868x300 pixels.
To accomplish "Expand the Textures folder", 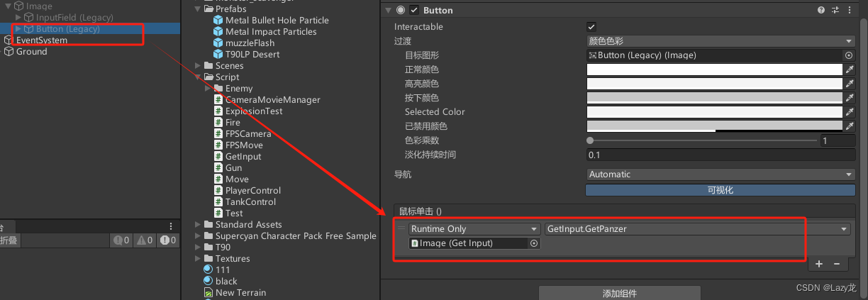I will [198, 259].
